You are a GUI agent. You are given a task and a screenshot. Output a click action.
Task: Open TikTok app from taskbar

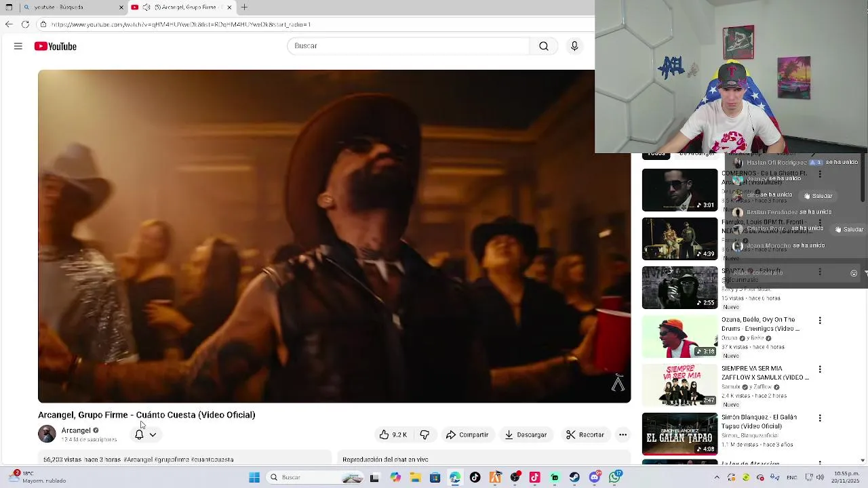coord(475,478)
